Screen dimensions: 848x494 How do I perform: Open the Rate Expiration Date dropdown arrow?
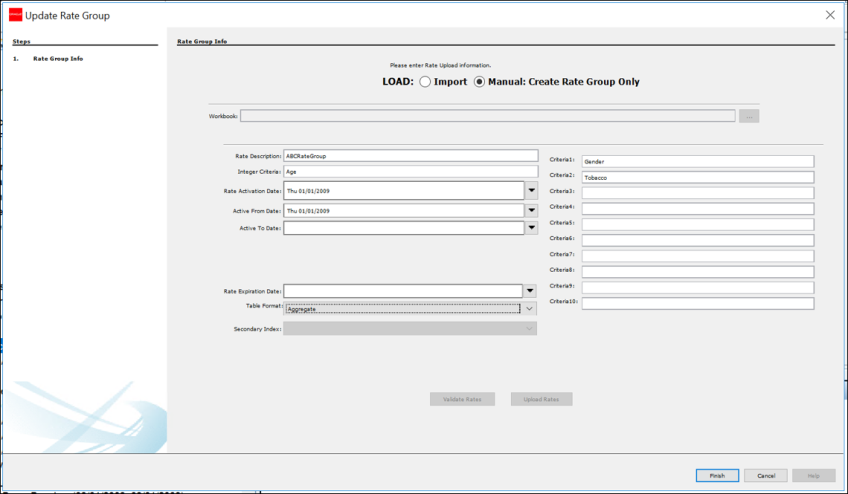(x=530, y=291)
